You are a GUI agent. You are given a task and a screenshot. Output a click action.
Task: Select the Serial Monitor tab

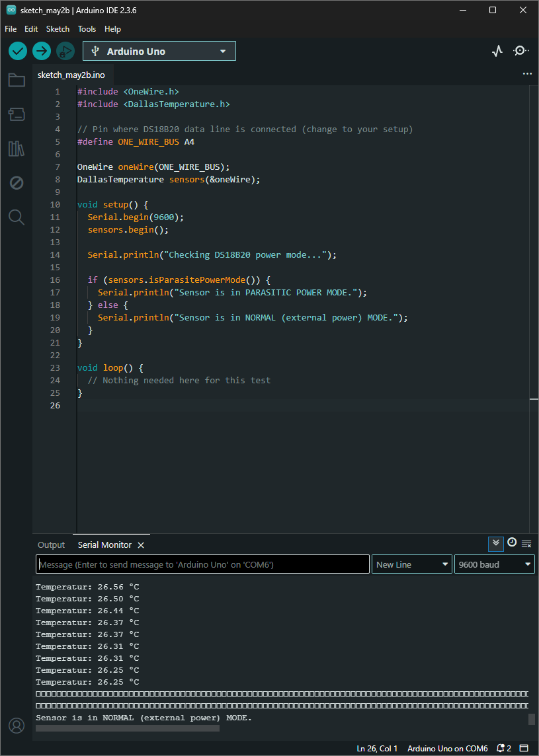[x=104, y=545]
